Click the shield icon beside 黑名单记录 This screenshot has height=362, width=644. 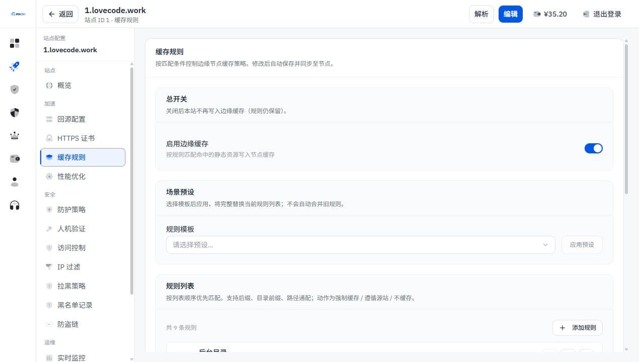click(49, 305)
